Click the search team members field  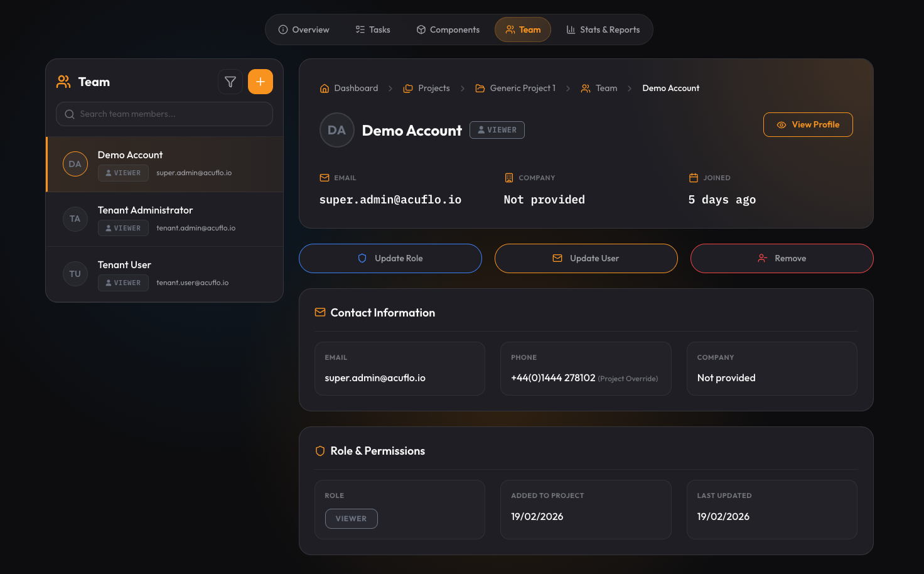point(164,114)
